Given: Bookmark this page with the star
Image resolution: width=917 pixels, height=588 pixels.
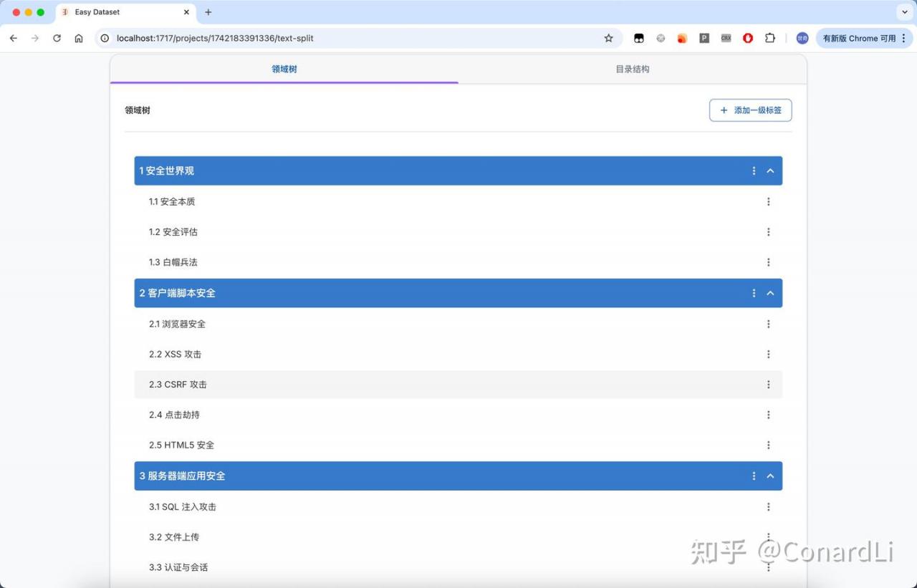Looking at the screenshot, I should click(x=609, y=38).
